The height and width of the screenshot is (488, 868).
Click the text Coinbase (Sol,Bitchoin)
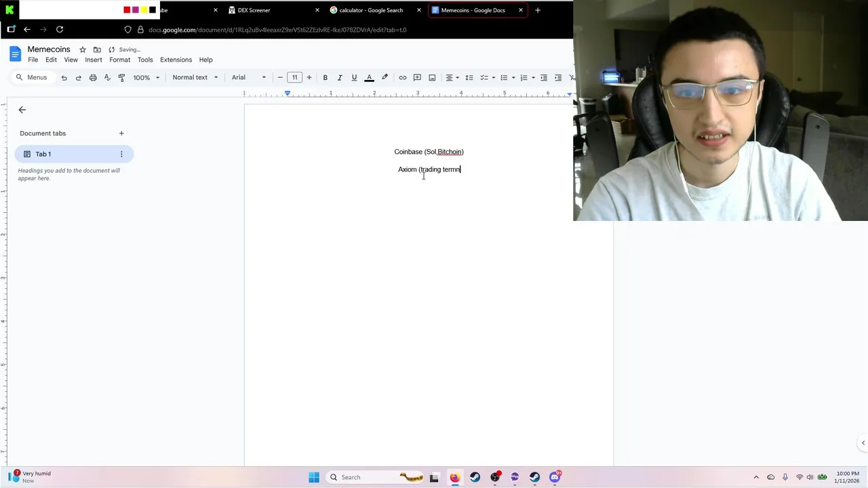[429, 152]
